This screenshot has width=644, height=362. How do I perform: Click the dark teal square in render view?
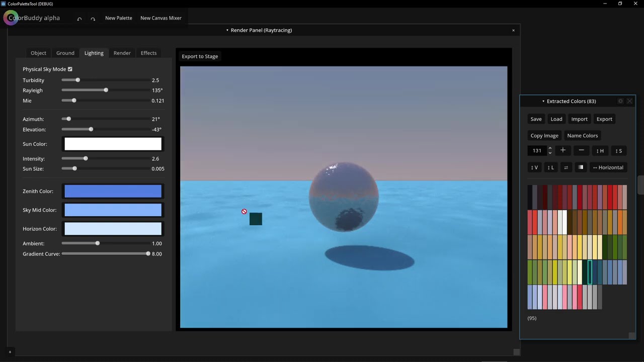click(x=256, y=219)
